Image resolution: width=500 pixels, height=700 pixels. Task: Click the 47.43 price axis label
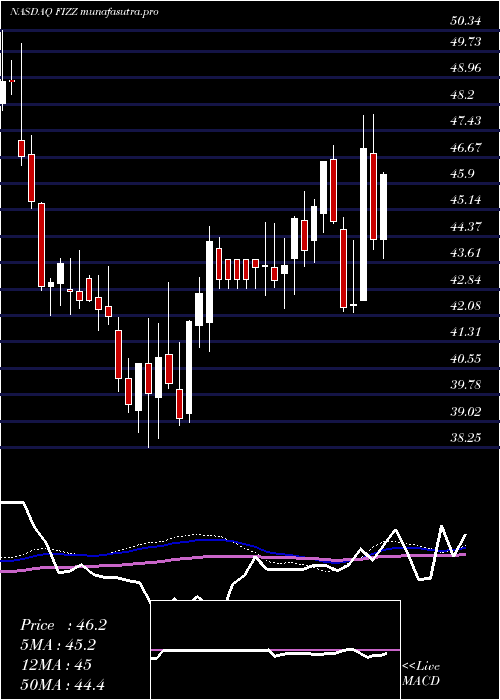tap(465, 121)
